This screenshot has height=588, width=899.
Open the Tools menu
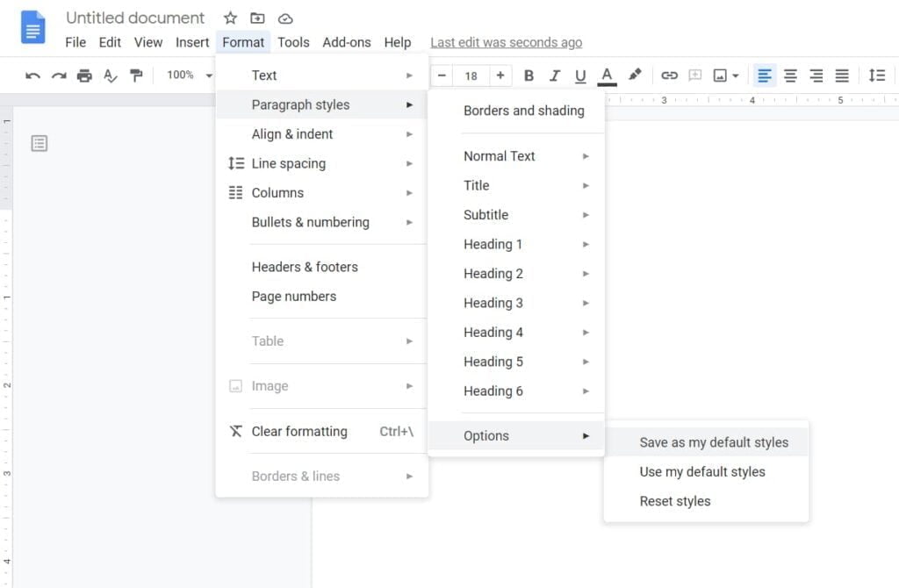pyautogui.click(x=293, y=42)
